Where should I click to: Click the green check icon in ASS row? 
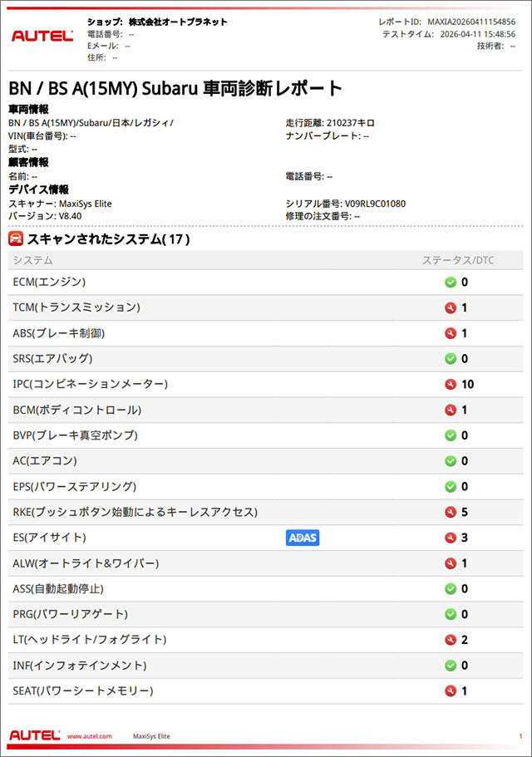click(451, 589)
